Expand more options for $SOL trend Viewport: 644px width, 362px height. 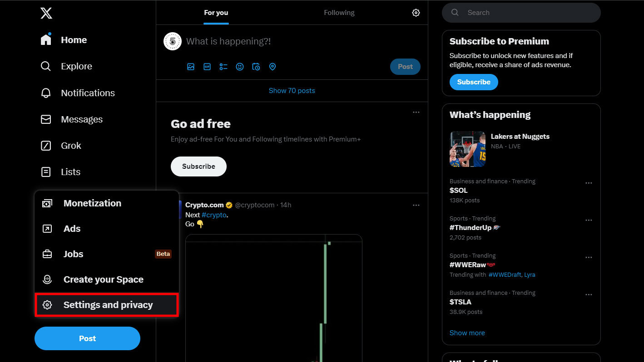(x=589, y=183)
